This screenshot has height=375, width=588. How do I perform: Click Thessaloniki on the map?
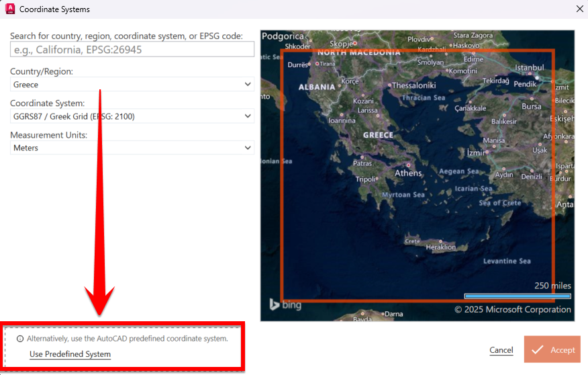coord(414,85)
